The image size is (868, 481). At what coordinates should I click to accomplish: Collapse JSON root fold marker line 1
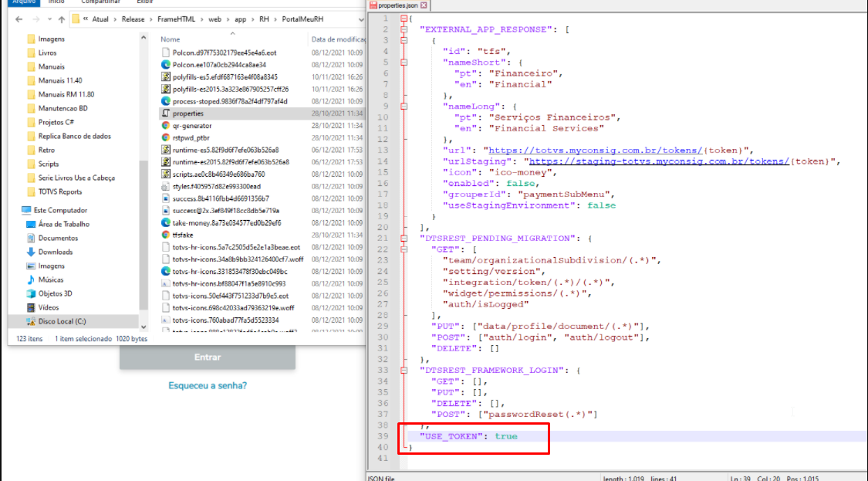(404, 19)
